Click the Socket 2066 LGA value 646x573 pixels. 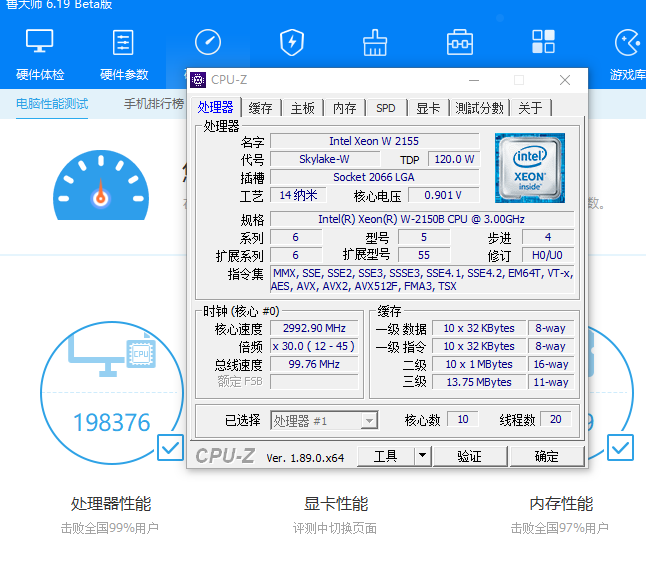click(x=374, y=177)
